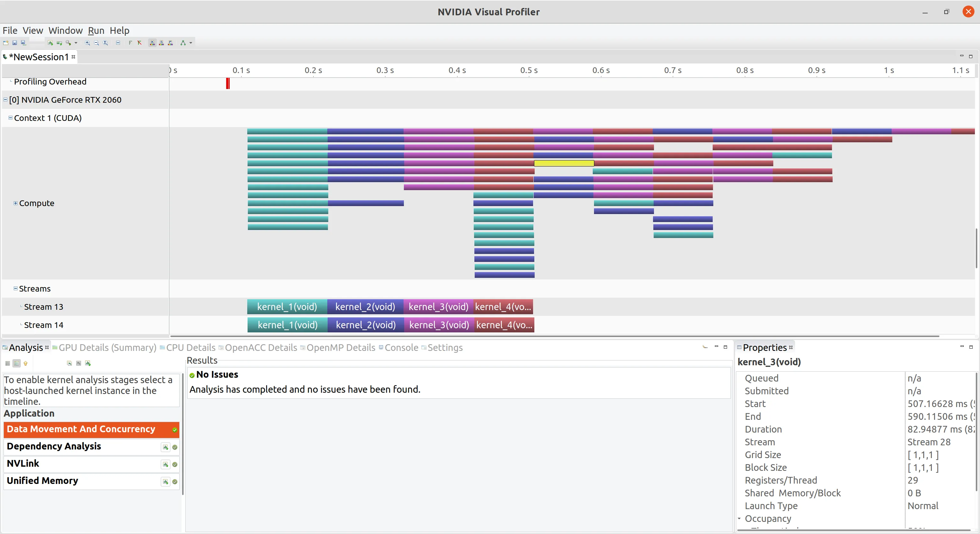Click the Set Filter Start toolbar icon
This screenshot has height=534, width=980.
[130, 43]
